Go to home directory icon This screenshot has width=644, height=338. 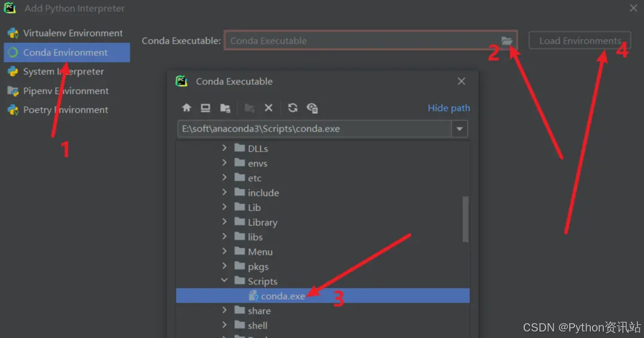(x=186, y=107)
